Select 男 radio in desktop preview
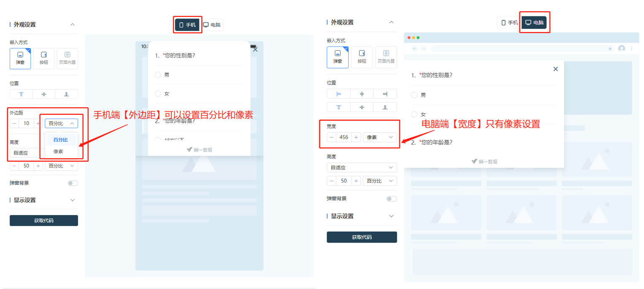The image size is (644, 289). pos(414,95)
